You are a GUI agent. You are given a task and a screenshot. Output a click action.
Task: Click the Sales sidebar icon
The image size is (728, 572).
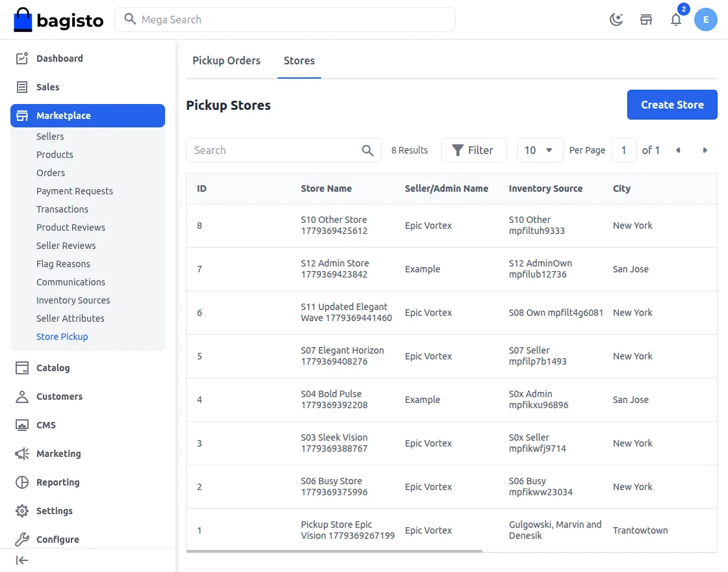click(x=22, y=87)
